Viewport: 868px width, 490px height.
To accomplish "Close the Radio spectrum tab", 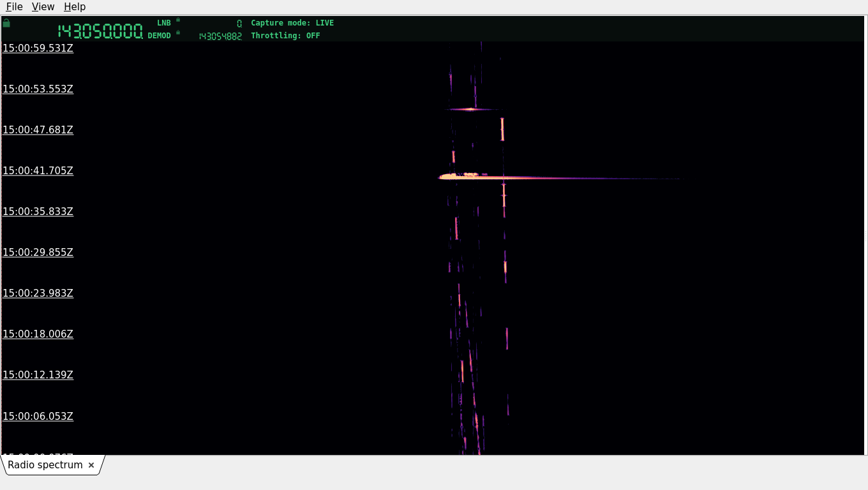I will [x=91, y=465].
